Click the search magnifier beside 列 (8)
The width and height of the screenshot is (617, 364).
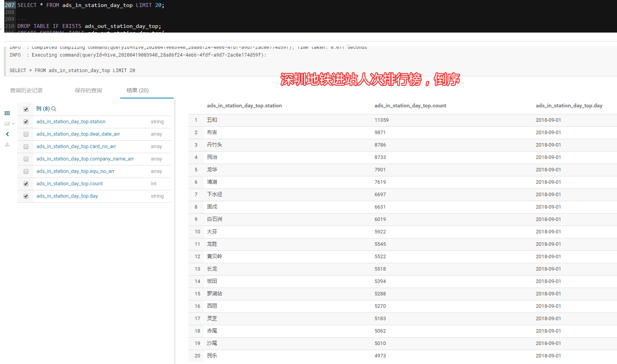[54, 109]
